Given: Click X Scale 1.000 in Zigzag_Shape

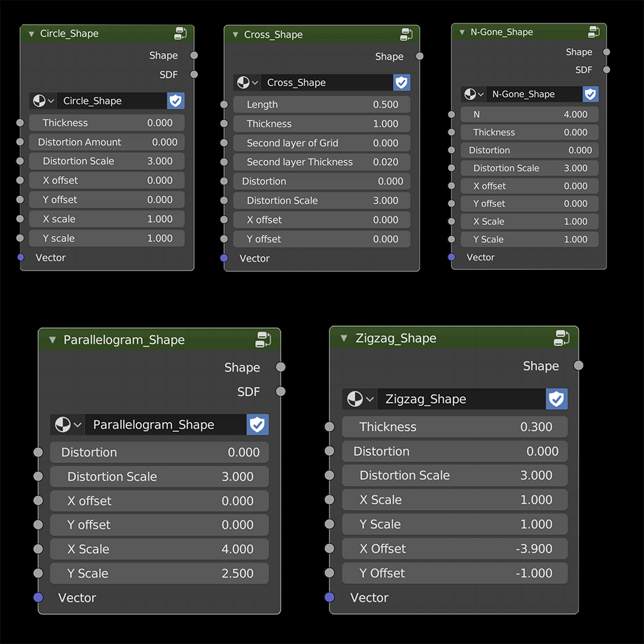Looking at the screenshot, I should tap(455, 500).
